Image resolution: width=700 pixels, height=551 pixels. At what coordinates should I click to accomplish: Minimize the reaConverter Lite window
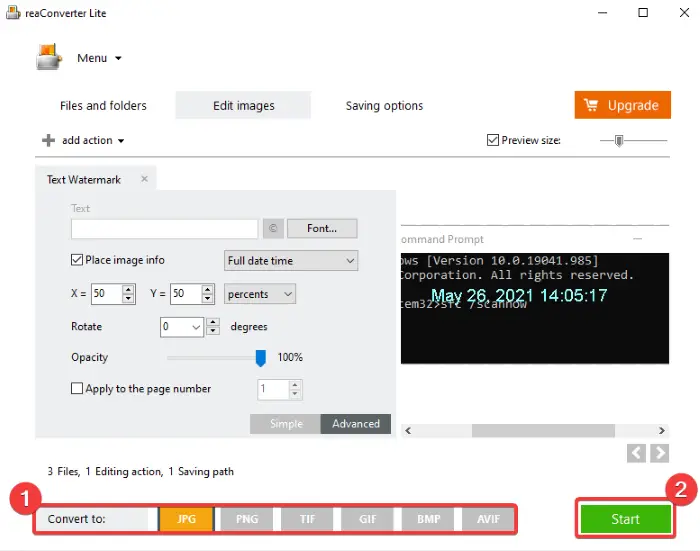[x=603, y=13]
